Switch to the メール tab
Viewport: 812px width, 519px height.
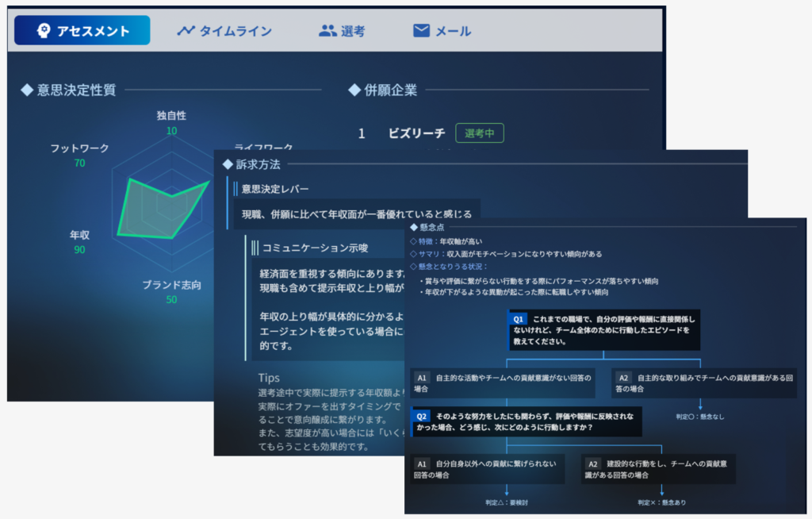tap(442, 31)
